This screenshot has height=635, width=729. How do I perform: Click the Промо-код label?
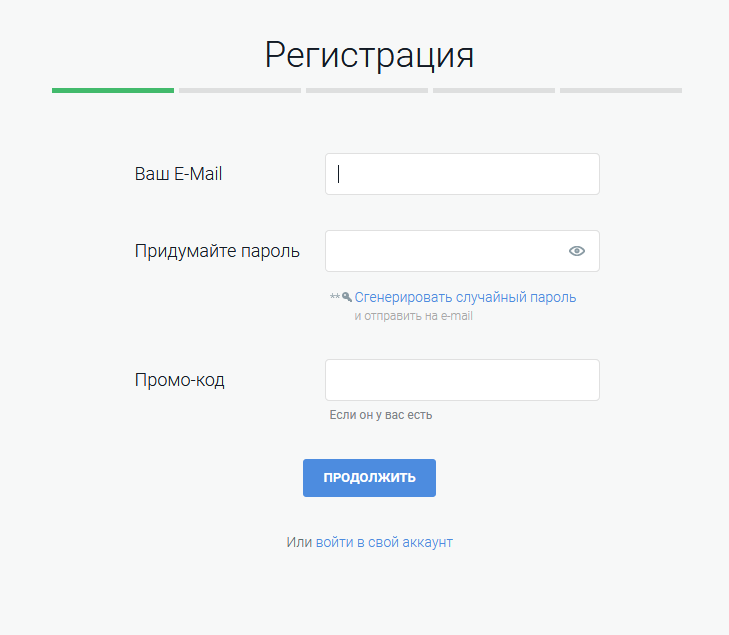[180, 380]
